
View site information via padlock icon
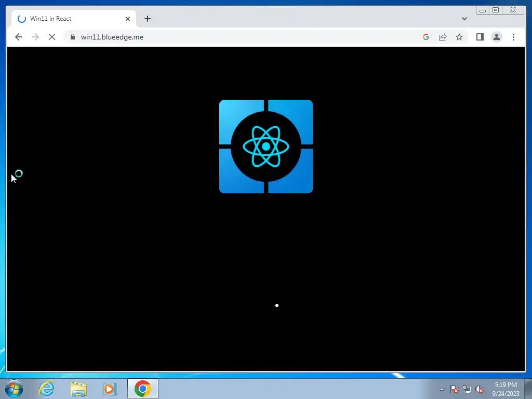pyautogui.click(x=73, y=37)
